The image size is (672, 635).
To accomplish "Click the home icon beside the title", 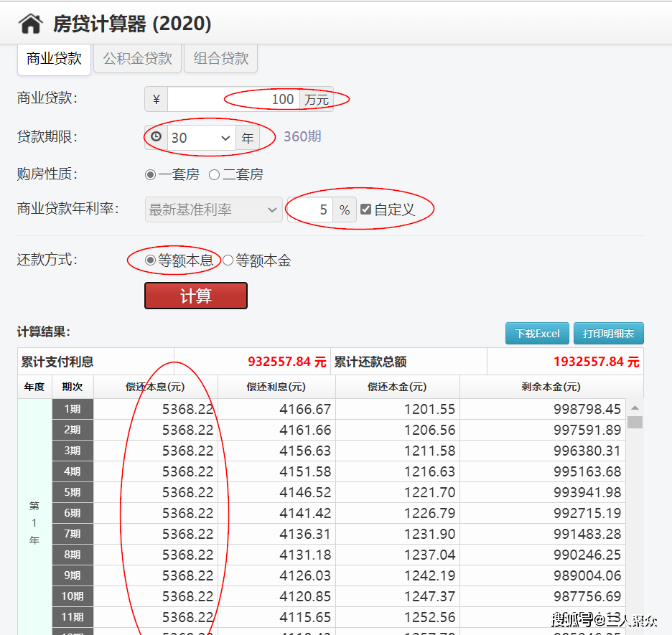I will tap(31, 24).
